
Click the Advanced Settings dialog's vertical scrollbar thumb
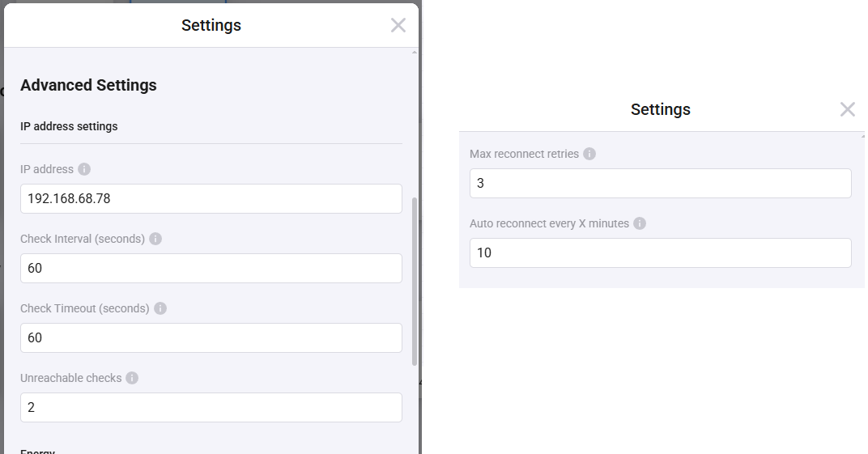click(x=415, y=279)
